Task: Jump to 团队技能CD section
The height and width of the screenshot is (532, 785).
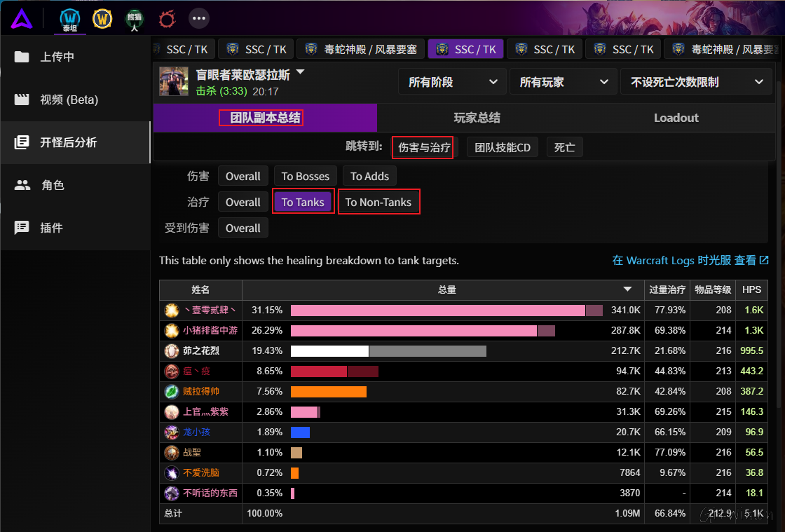Action: point(502,147)
